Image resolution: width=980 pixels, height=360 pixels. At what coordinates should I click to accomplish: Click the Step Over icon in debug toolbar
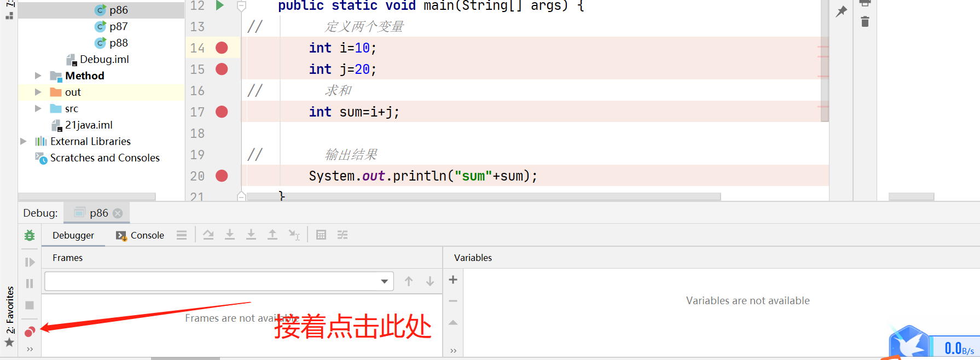pos(208,235)
